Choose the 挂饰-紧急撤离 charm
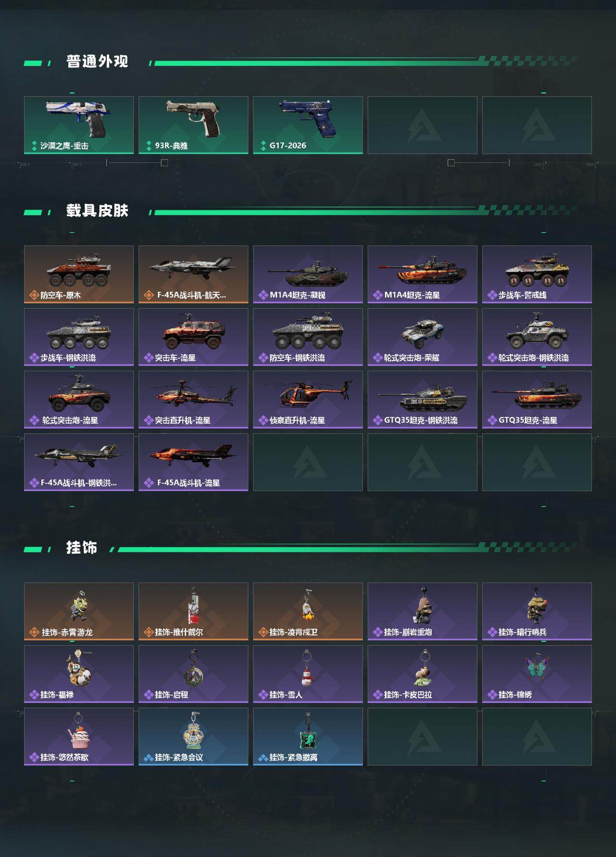Screen dimensions: 616x857 pos(308,737)
